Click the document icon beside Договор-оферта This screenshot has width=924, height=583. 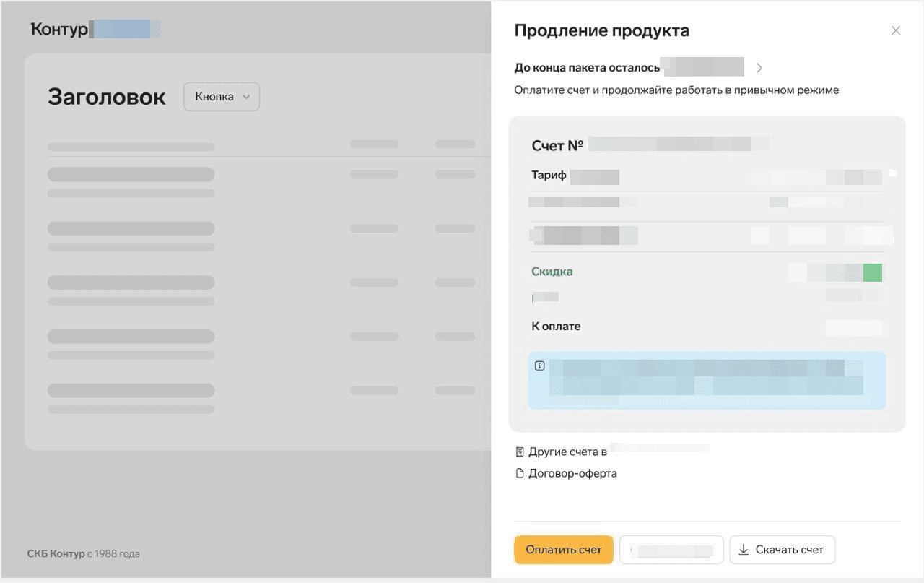[x=520, y=474]
